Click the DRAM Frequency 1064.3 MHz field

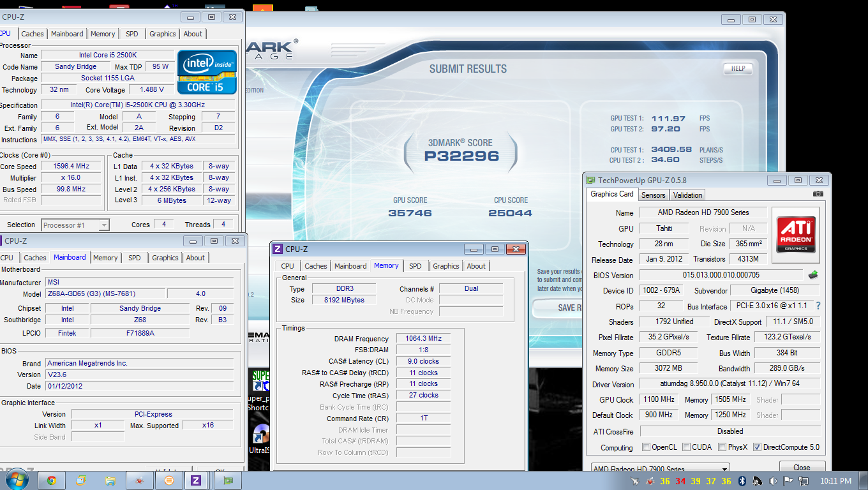click(423, 339)
